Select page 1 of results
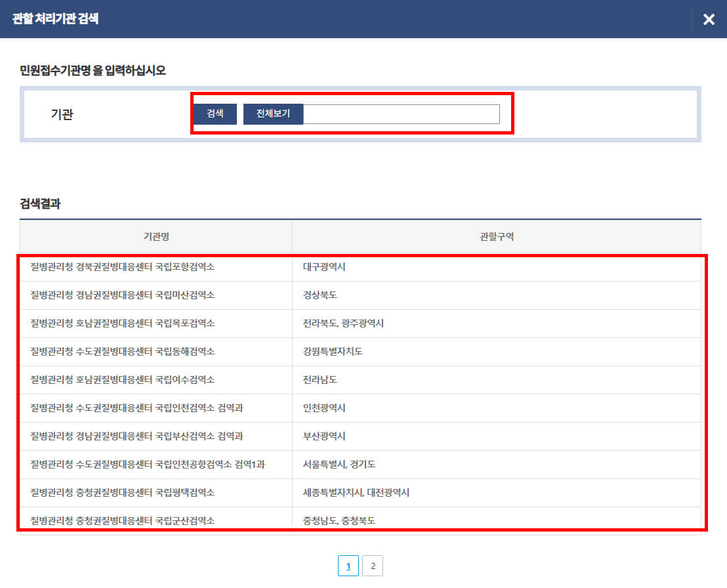 click(x=348, y=566)
